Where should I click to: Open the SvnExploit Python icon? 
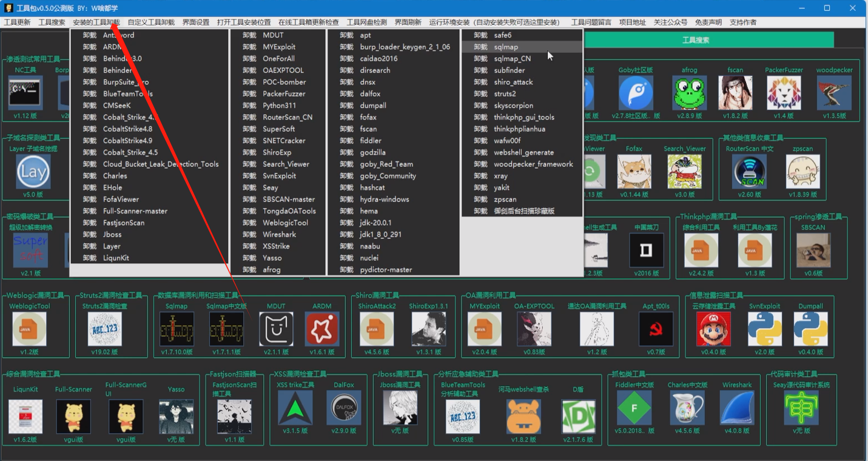click(765, 329)
